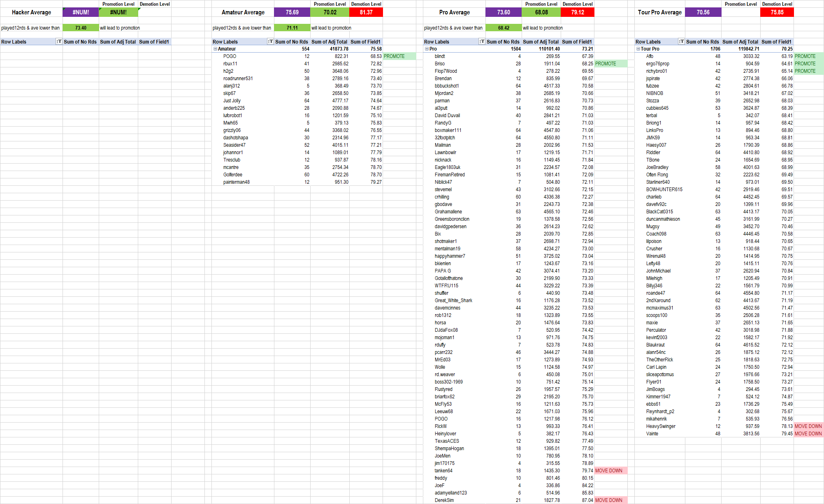Collapse the Pro pivot group
The height and width of the screenshot is (504, 824).
[x=427, y=49]
